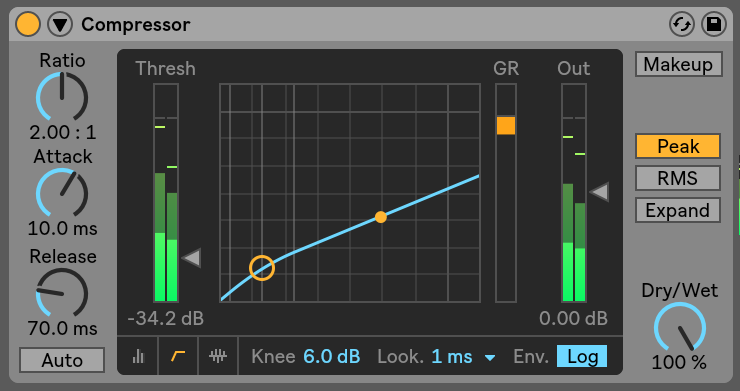Viewport: 740px width, 391px height.
Task: Click the hot-swap preset icon
Action: point(682,24)
